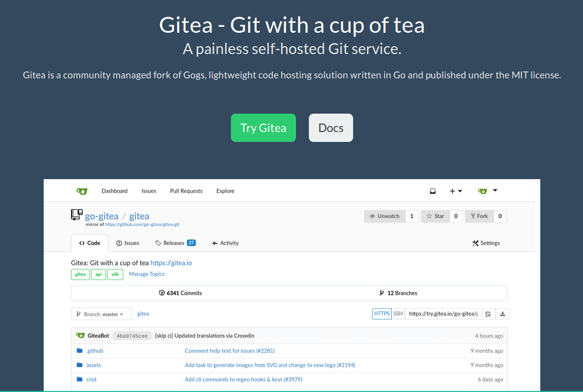Click Manage Topics link
The width and height of the screenshot is (583, 392).
point(147,274)
